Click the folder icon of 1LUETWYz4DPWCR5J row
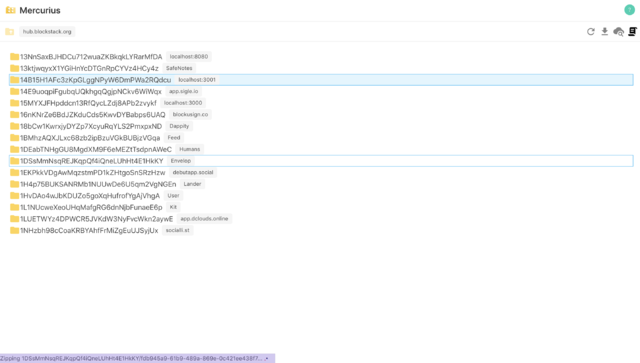640x363 pixels. pos(14,219)
